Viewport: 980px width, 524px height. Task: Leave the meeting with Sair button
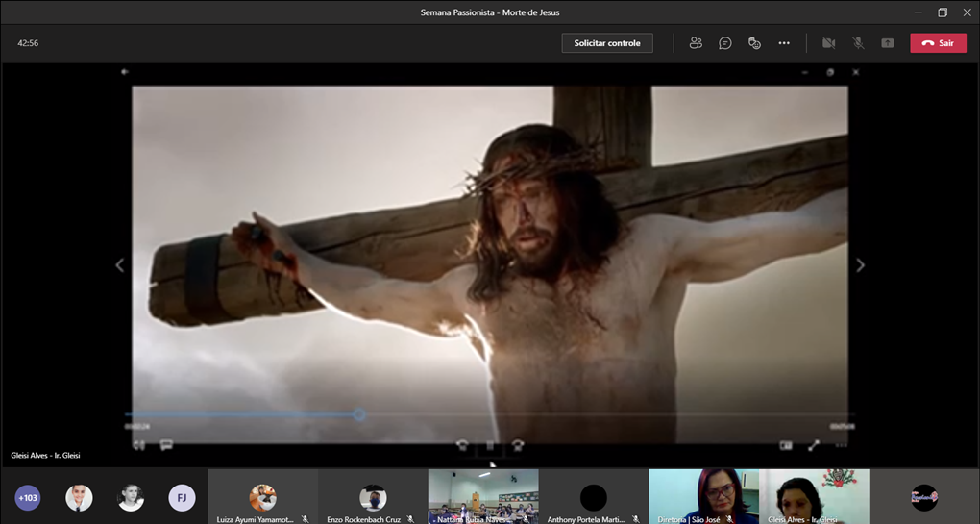coord(938,43)
